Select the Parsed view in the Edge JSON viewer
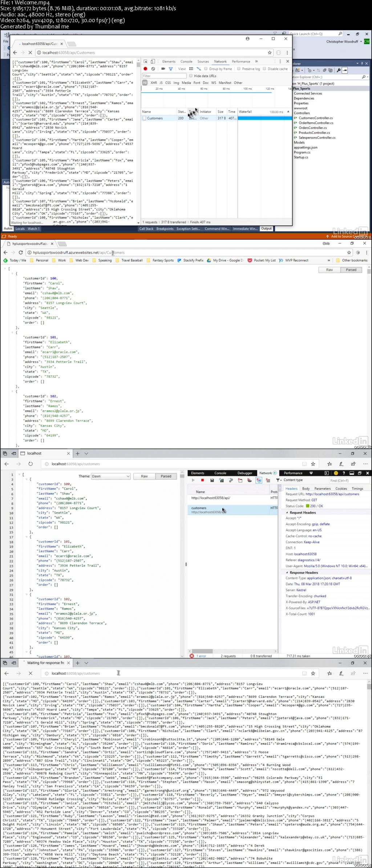This screenshot has width=372, height=868. [x=166, y=476]
